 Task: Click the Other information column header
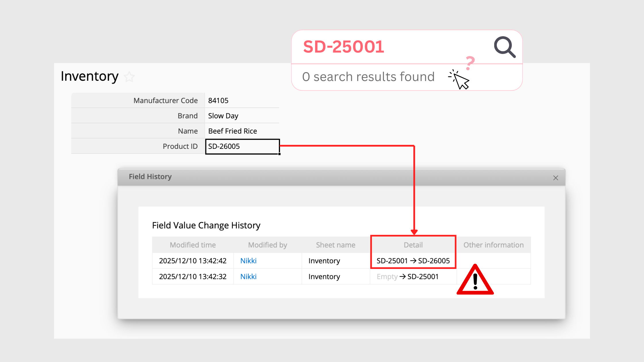pos(493,245)
